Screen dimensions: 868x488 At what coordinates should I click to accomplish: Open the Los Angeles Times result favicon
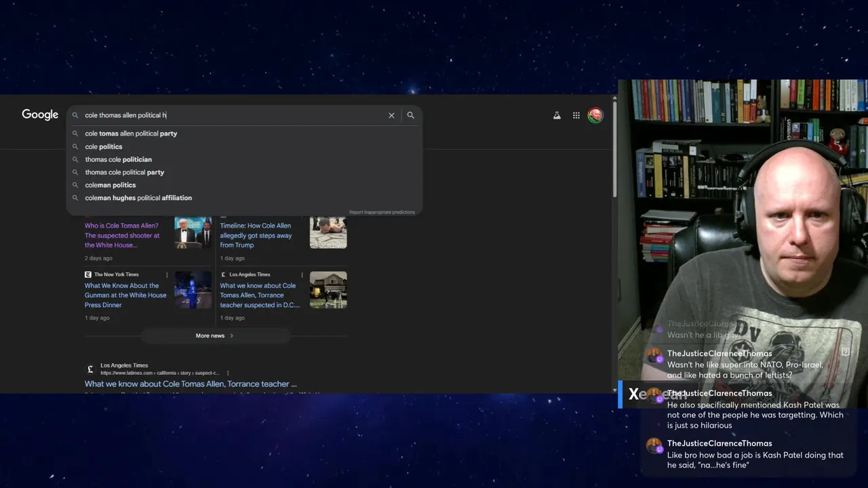90,369
